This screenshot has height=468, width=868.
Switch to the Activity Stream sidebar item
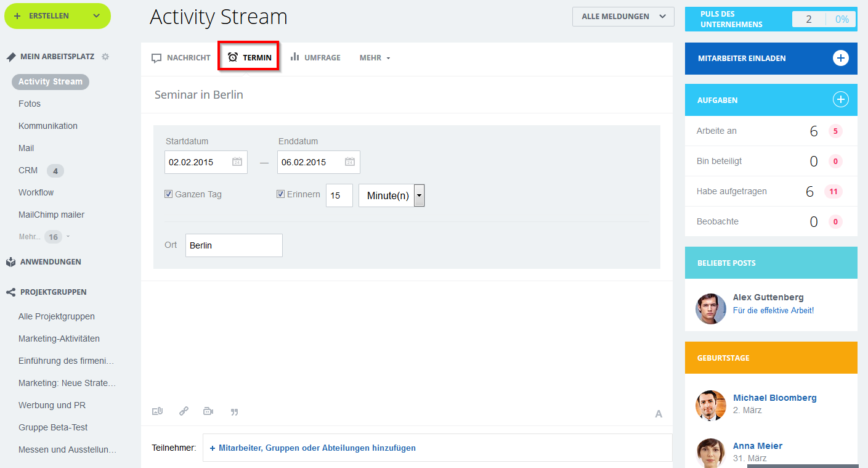coord(50,81)
